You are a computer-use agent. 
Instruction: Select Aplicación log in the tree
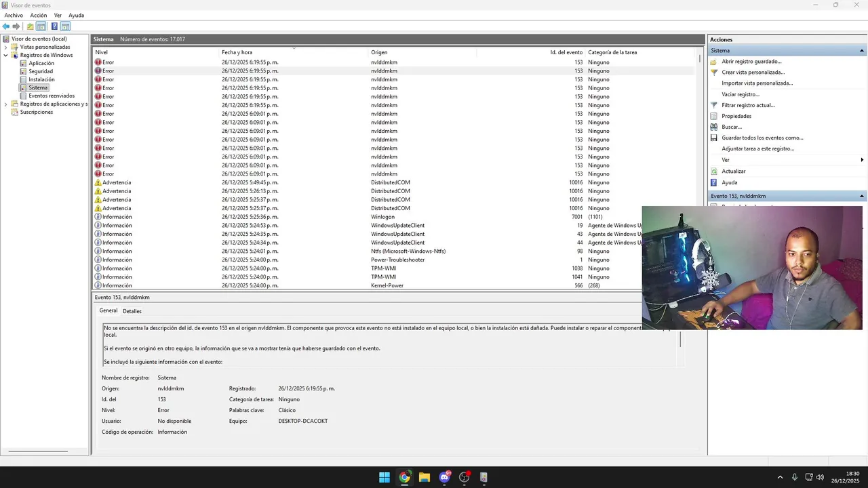tap(41, 63)
